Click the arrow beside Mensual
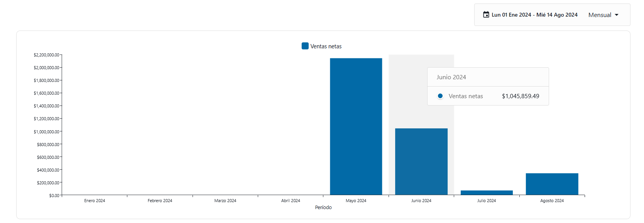The image size is (644, 223). pos(617,15)
